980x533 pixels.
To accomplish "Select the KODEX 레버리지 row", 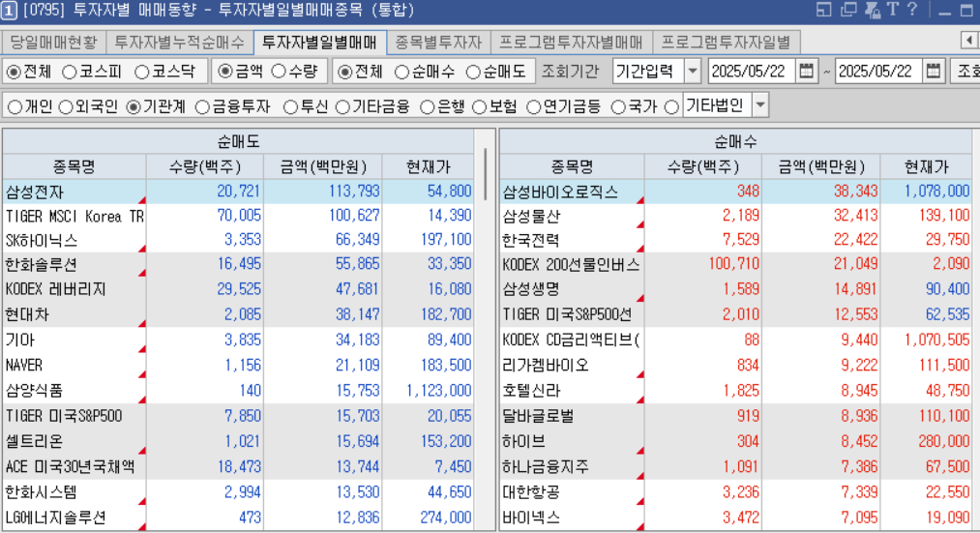I will (x=237, y=289).
